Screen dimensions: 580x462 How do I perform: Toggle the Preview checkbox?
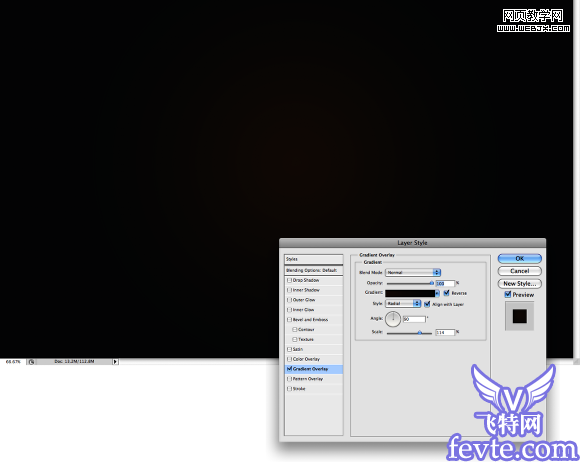(508, 294)
